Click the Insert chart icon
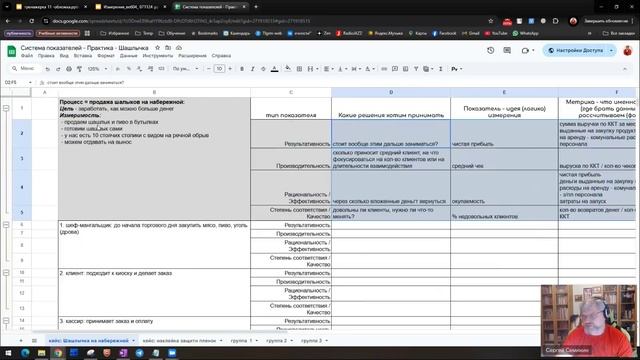The height and width of the screenshot is (360, 640). pos(405,69)
